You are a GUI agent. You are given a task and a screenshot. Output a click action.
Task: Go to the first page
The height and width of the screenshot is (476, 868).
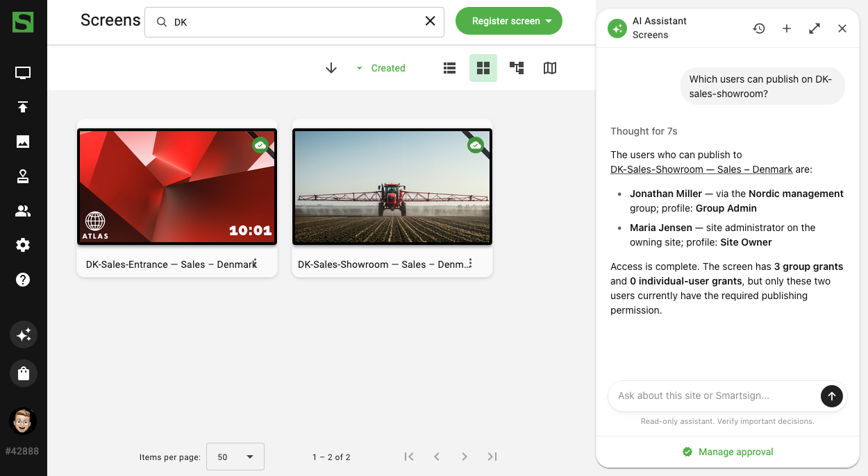(x=409, y=457)
